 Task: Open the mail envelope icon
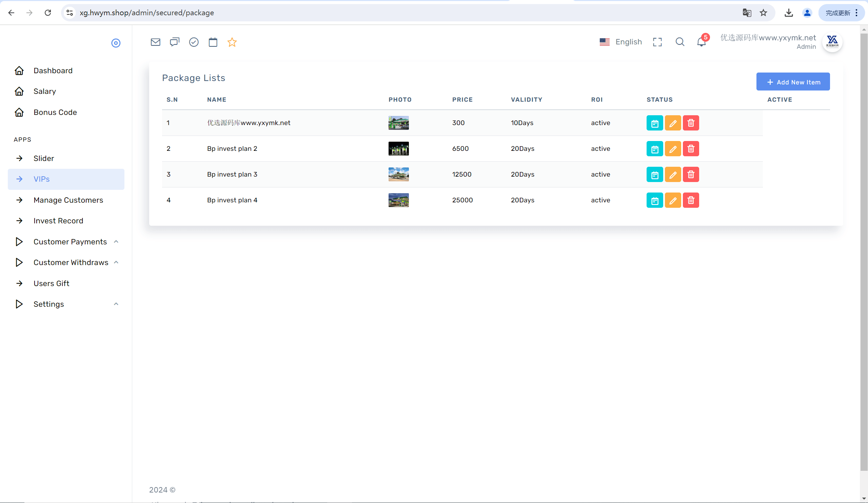(155, 42)
